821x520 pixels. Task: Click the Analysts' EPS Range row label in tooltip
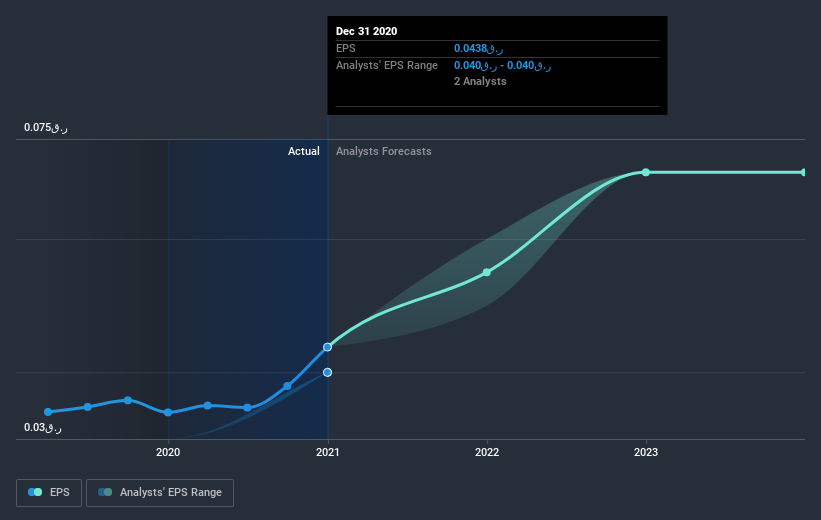pyautogui.click(x=387, y=65)
